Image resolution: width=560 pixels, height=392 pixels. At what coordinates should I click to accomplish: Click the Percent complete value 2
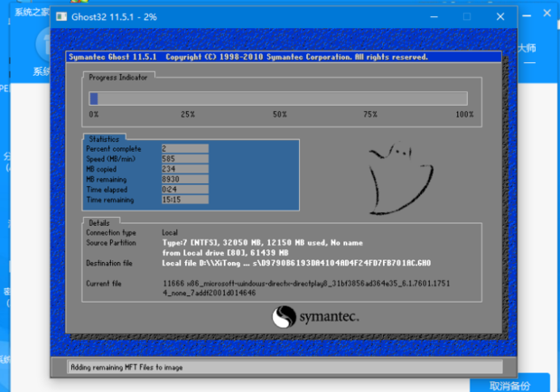pos(184,148)
